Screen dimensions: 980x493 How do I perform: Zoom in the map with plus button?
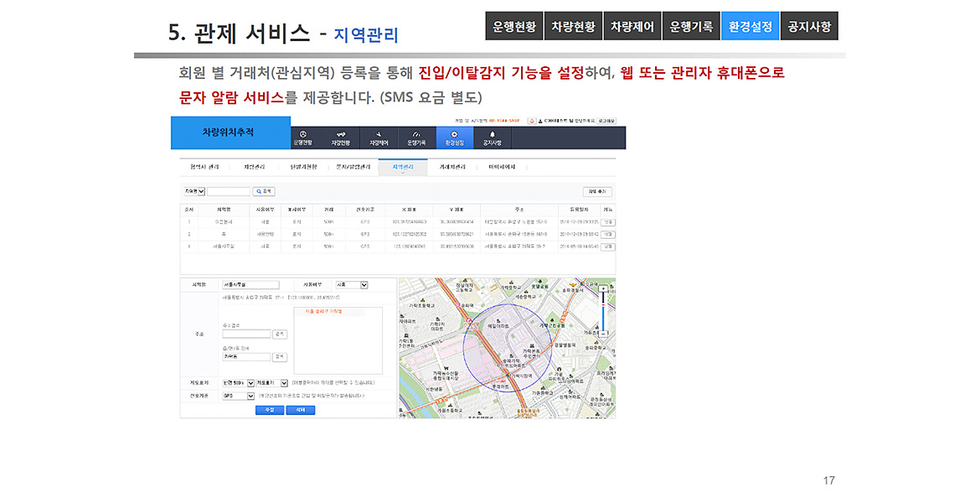602,288
